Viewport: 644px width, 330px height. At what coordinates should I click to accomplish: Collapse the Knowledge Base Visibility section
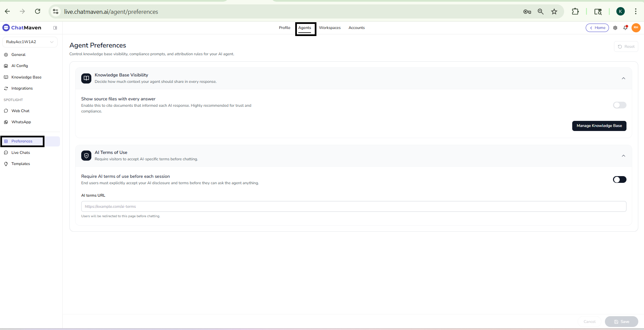click(623, 78)
